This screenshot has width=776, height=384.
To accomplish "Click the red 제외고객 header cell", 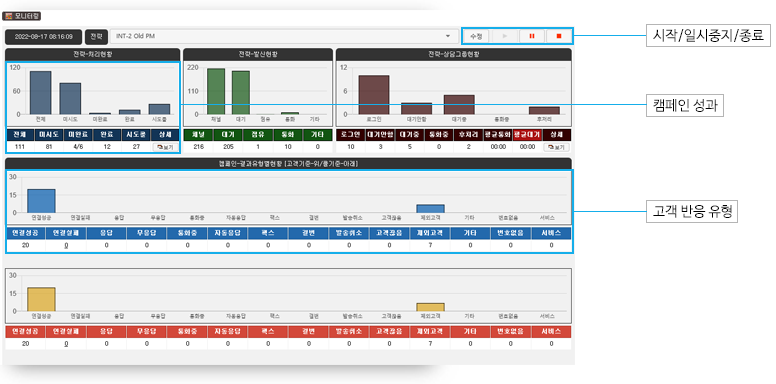I will 430,332.
